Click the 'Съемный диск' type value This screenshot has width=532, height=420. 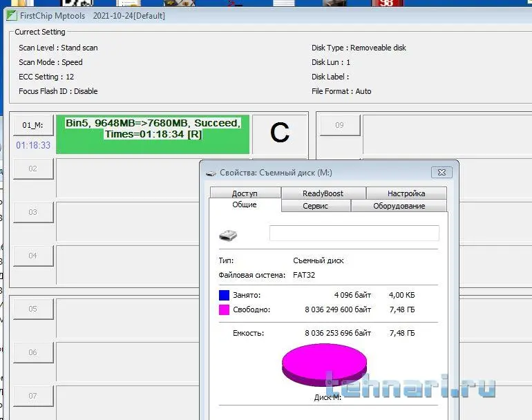(x=319, y=260)
